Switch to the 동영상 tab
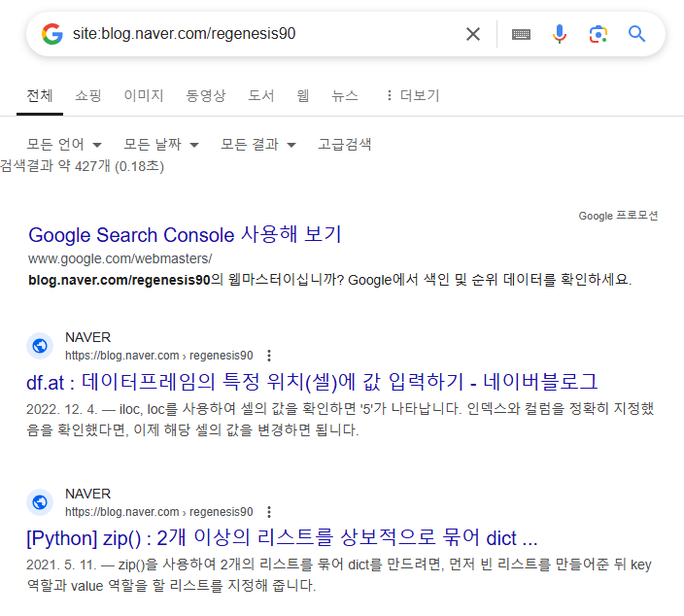 (x=205, y=95)
